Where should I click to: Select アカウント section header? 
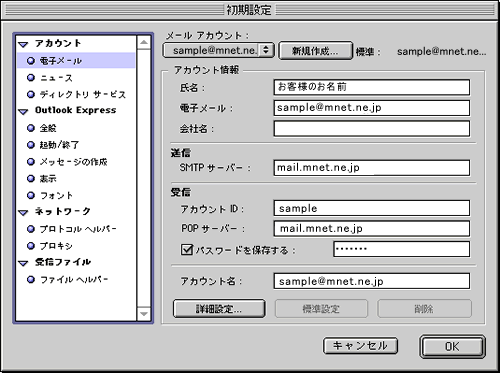click(x=58, y=43)
